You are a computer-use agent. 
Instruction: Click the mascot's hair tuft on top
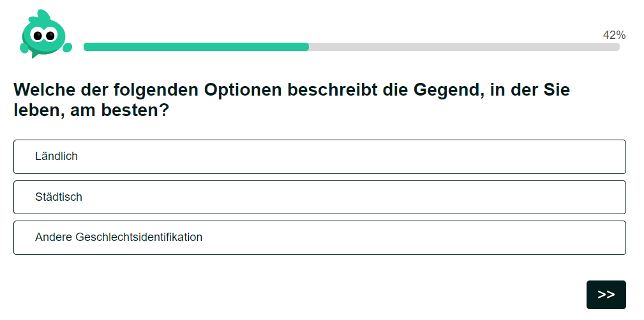click(x=43, y=15)
